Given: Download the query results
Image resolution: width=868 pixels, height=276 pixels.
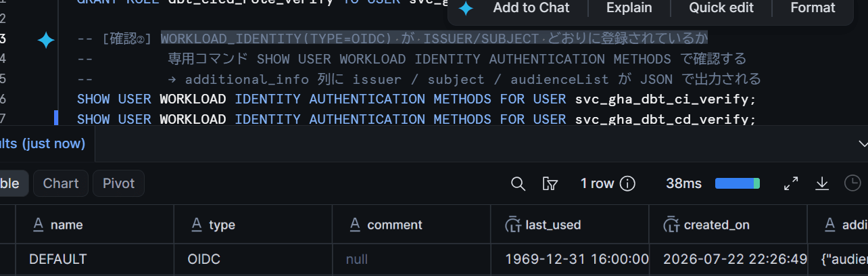Looking at the screenshot, I should coord(822,183).
